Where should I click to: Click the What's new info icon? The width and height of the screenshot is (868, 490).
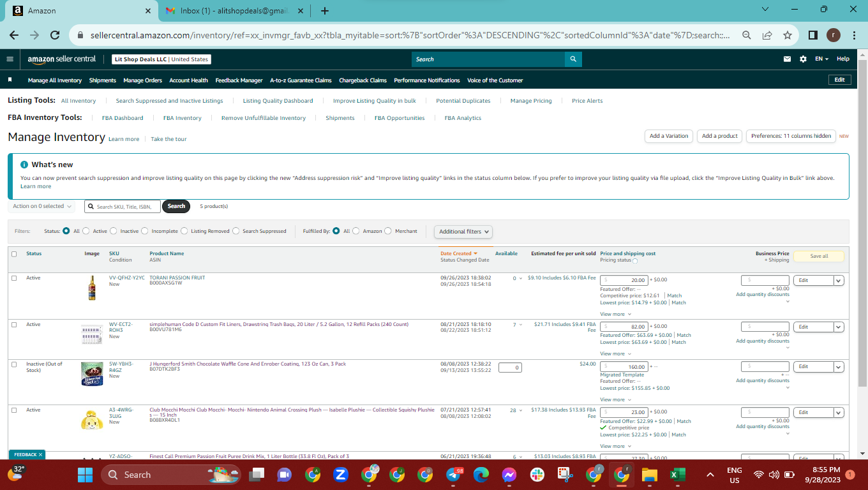click(x=24, y=165)
